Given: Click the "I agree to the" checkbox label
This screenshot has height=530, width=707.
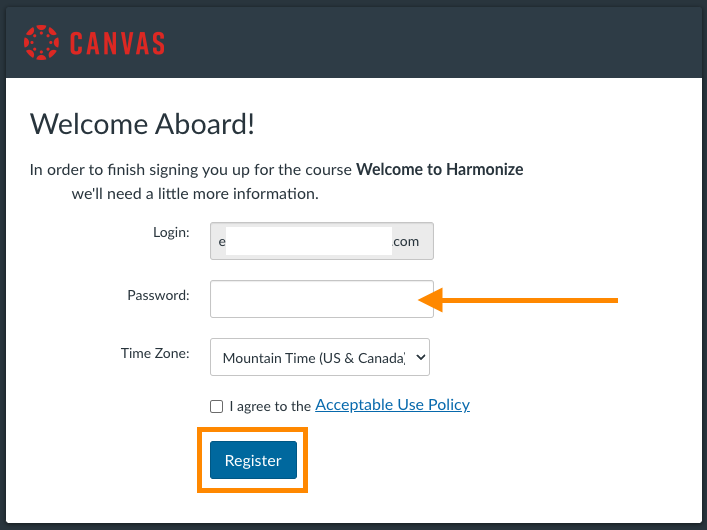Looking at the screenshot, I should point(270,406).
